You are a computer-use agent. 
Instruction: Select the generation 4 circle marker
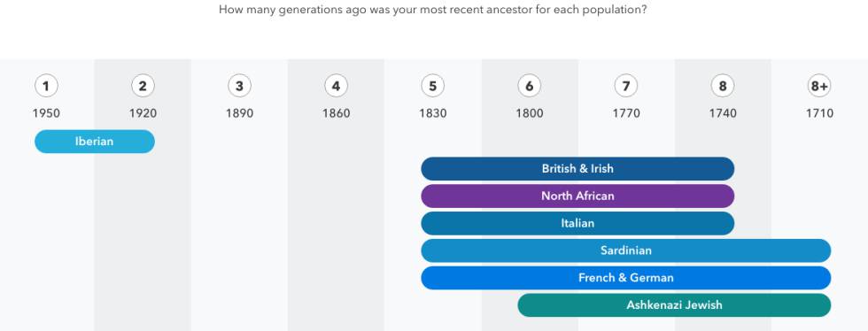point(336,86)
